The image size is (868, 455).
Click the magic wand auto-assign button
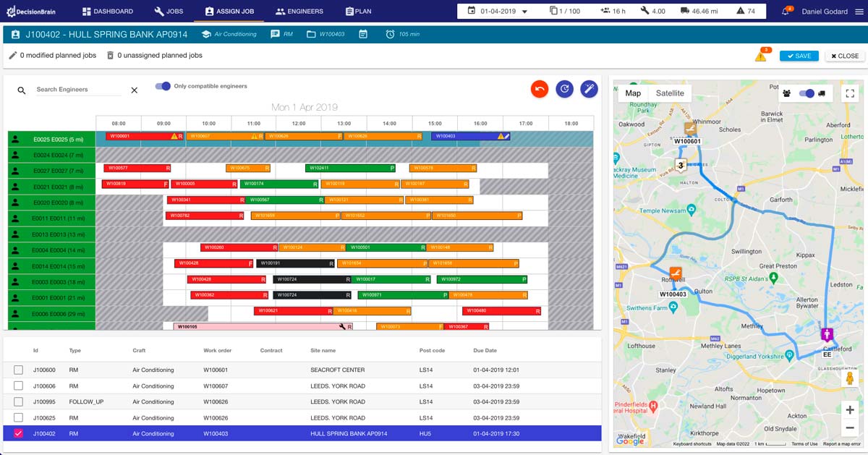[590, 89]
